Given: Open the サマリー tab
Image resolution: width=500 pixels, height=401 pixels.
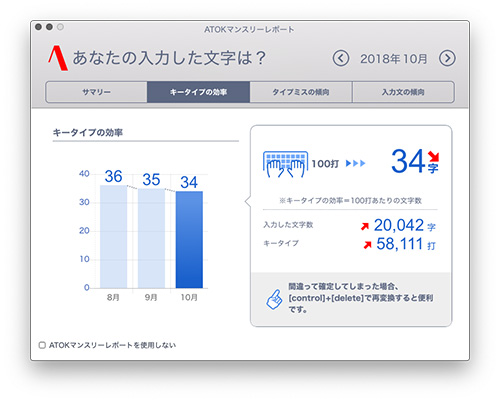Looking at the screenshot, I should tap(96, 92).
